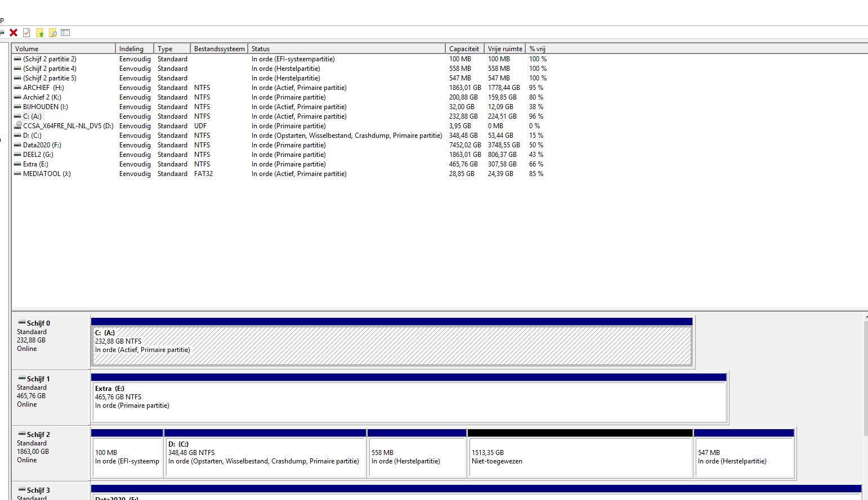868x500 pixels.
Task: Click the folder with magnifier icon
Action: click(x=53, y=33)
